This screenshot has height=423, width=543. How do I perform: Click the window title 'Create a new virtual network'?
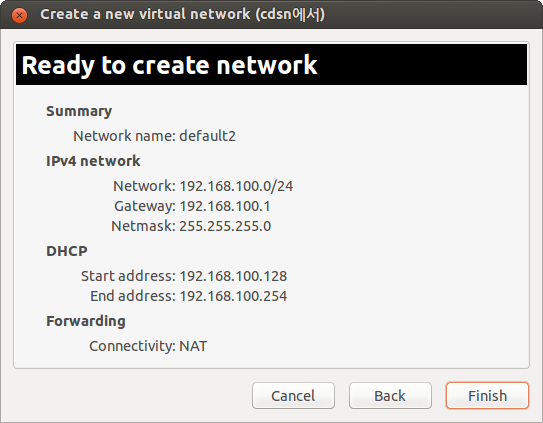[183, 15]
